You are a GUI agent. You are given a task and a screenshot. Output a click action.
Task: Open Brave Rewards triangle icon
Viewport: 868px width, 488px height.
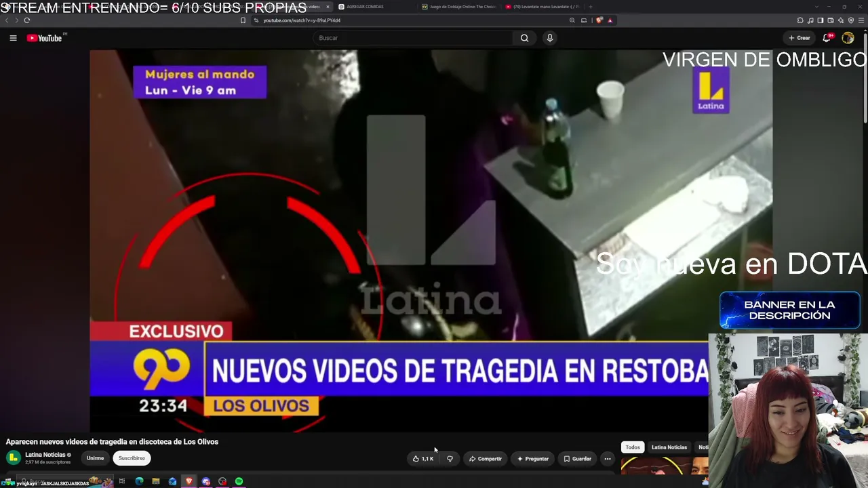point(610,20)
